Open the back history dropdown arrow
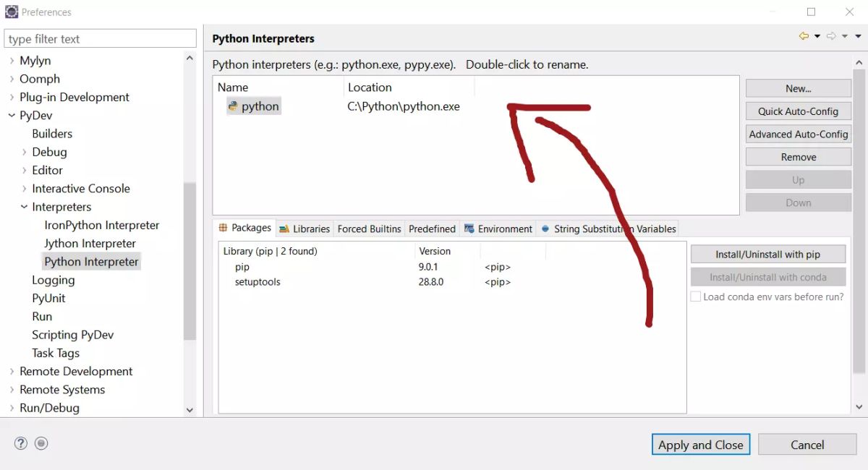868x470 pixels. pyautogui.click(x=817, y=36)
